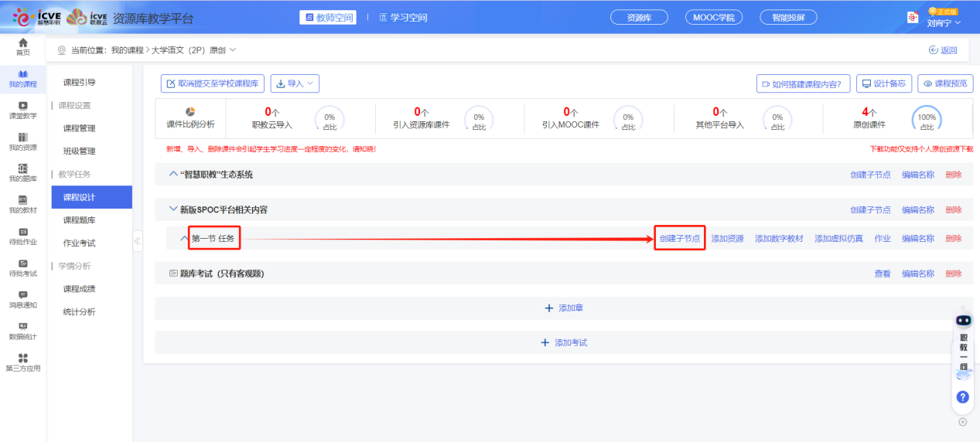This screenshot has height=442, width=980.
Task: Collapse the left panel with arrow handle
Action: [x=138, y=241]
